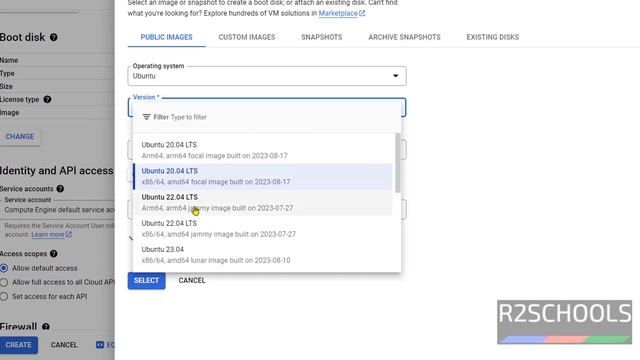Choose Ubuntu 20.04 LTS Arm64 focal image
Image resolution: width=640 pixels, height=360 pixels.
click(x=263, y=150)
